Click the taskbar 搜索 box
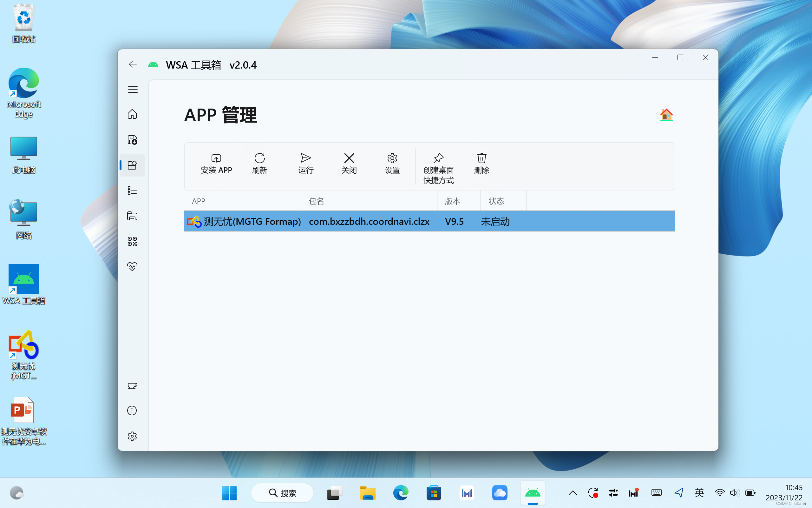Viewport: 812px width, 508px height. click(282, 493)
